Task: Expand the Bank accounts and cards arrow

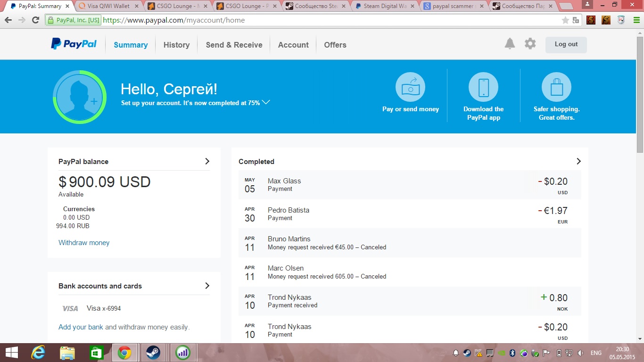Action: (207, 286)
